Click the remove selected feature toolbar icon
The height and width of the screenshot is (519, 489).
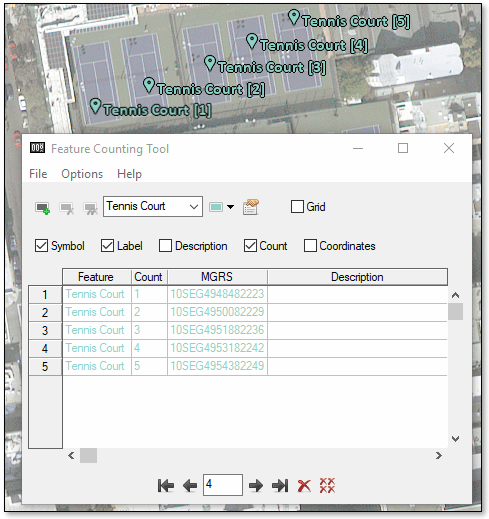point(67,208)
